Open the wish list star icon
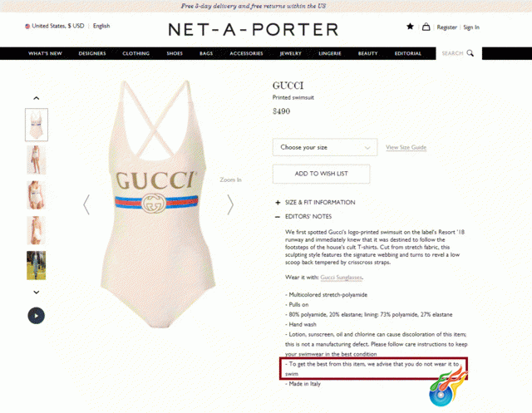 410,27
